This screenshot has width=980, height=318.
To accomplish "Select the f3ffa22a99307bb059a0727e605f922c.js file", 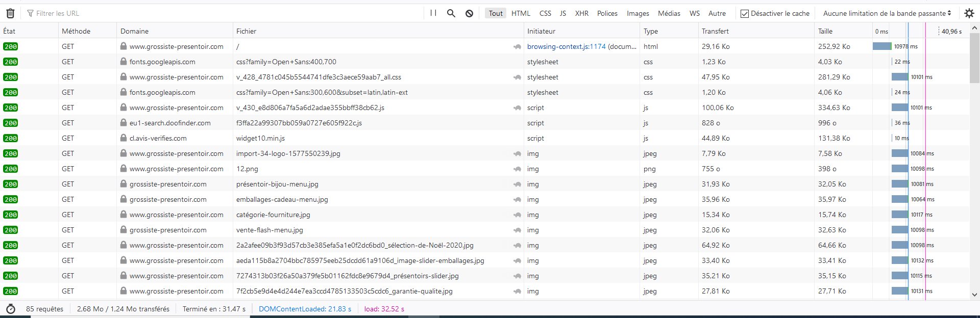I will point(299,123).
